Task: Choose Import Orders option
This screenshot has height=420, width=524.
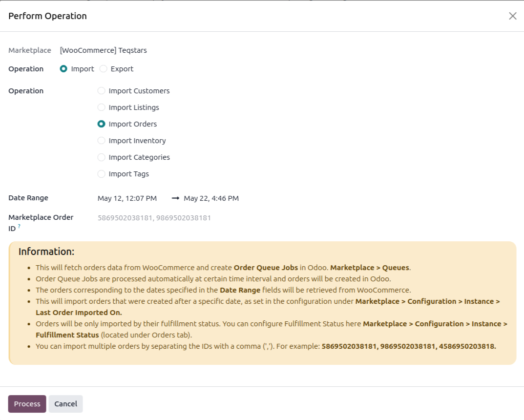Action: tap(101, 124)
